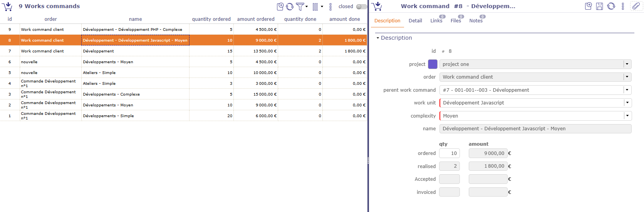Sort by name column header
The image size is (644, 212).
click(135, 19)
